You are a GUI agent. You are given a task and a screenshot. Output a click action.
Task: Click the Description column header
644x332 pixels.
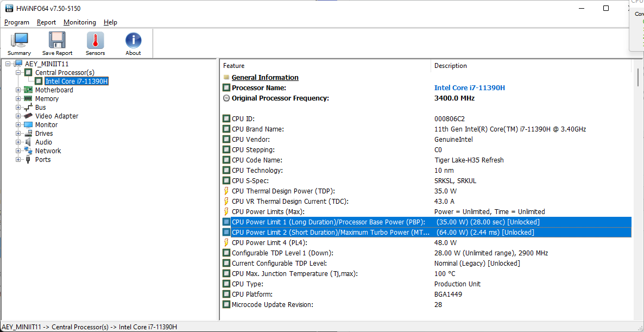531,66
